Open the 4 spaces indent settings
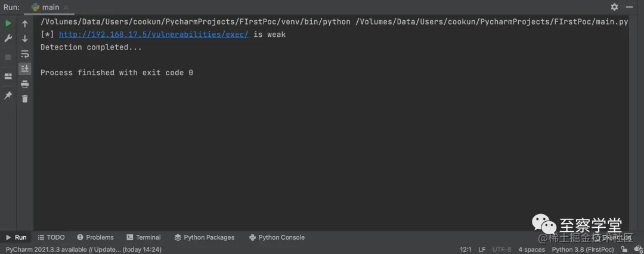The width and height of the screenshot is (644, 254). click(x=531, y=249)
